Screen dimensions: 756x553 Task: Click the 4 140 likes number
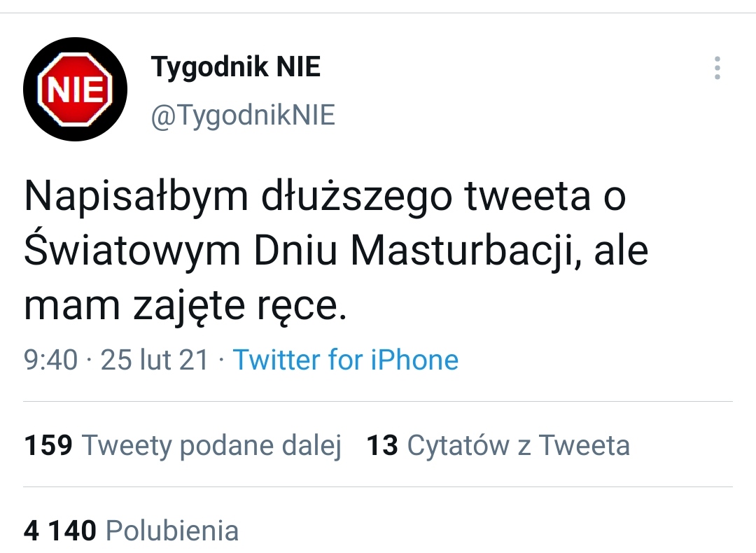point(59,531)
